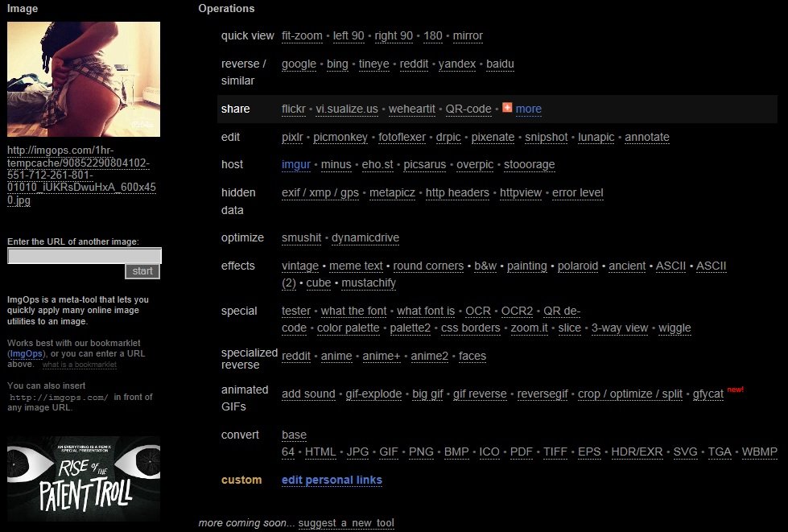Click the red plus share icon
The height and width of the screenshot is (532, 788).
507,108
